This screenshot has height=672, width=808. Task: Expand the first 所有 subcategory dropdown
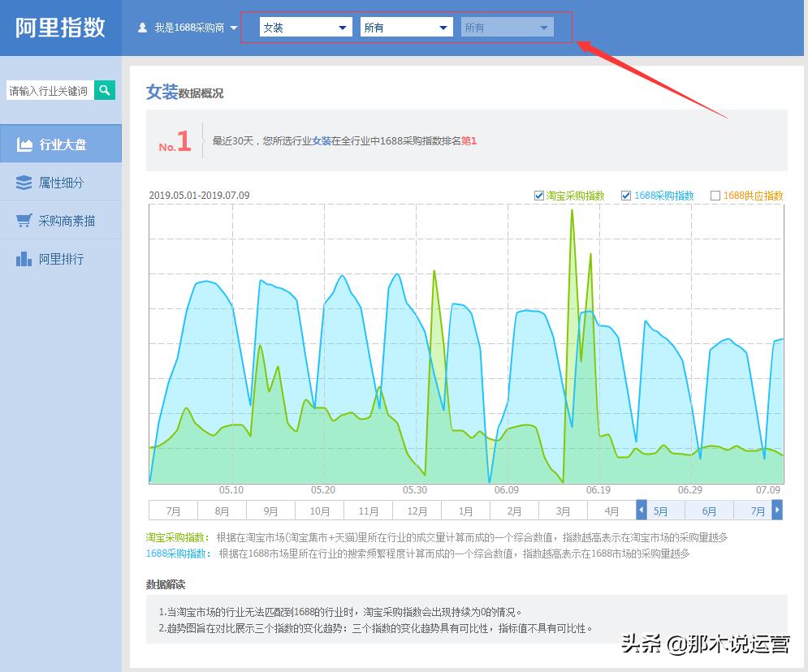pos(406,26)
